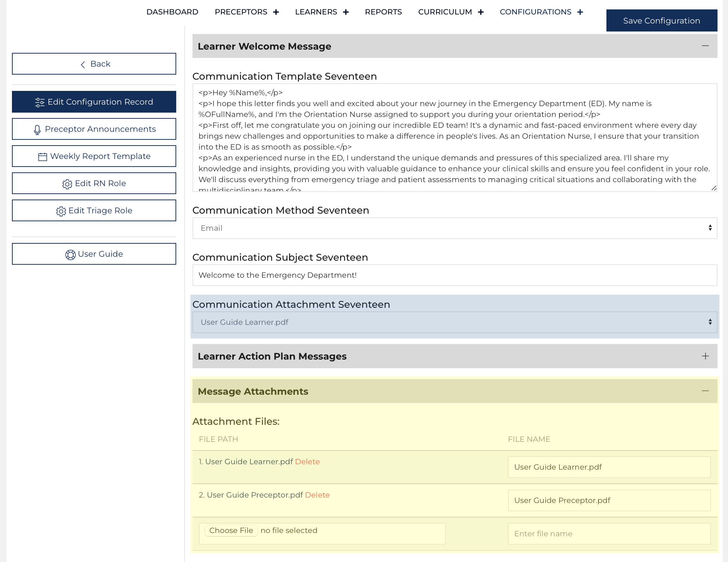The width and height of the screenshot is (728, 562).
Task: Open the REPORTS menu item
Action: click(x=383, y=12)
